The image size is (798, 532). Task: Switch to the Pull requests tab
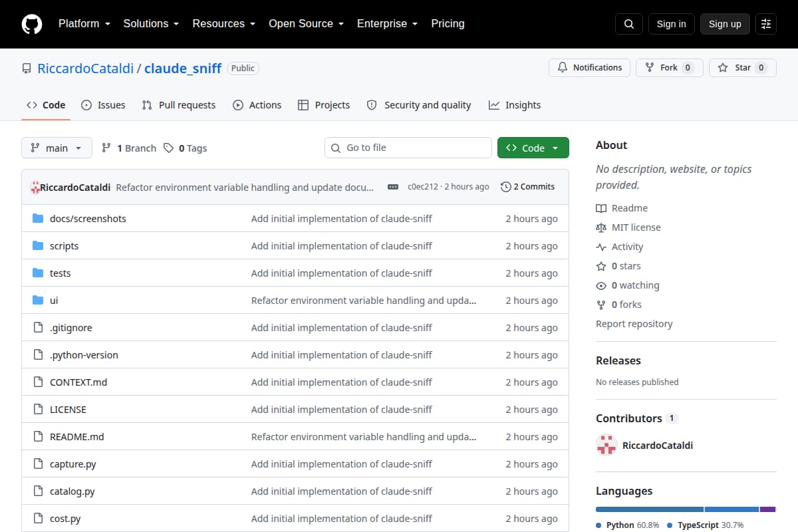tap(179, 105)
